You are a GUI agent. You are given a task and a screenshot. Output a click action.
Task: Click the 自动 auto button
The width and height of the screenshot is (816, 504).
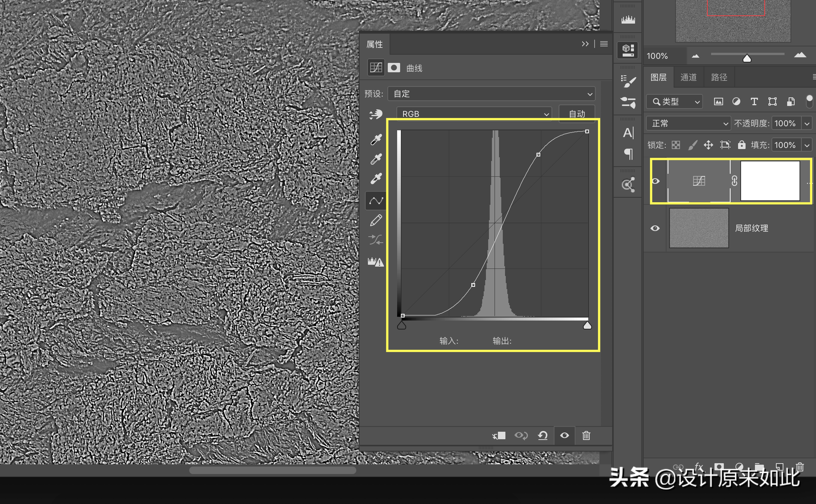[577, 114]
